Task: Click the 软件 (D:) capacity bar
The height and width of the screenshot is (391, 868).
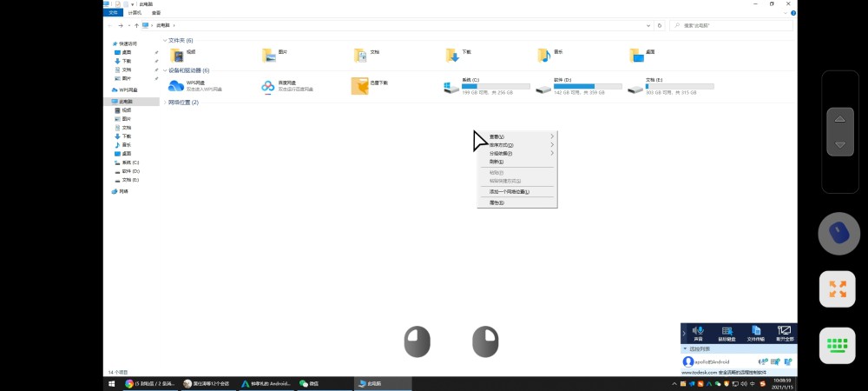Action: tap(588, 86)
